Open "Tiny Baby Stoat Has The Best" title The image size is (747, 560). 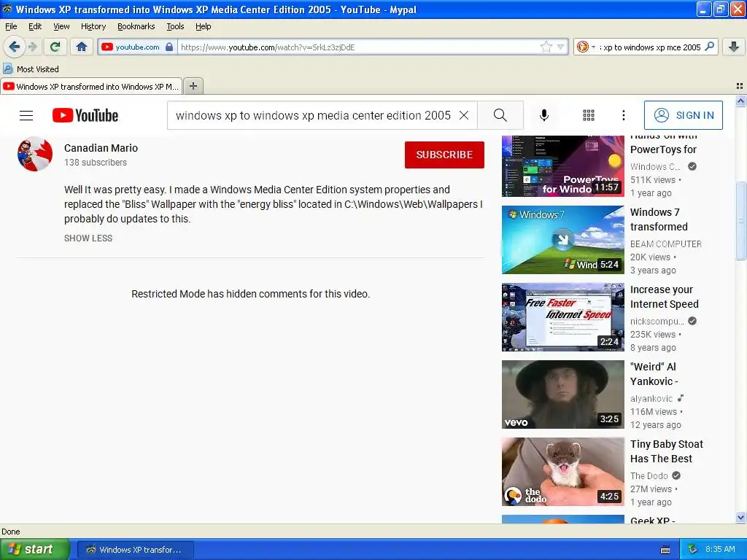(x=667, y=451)
